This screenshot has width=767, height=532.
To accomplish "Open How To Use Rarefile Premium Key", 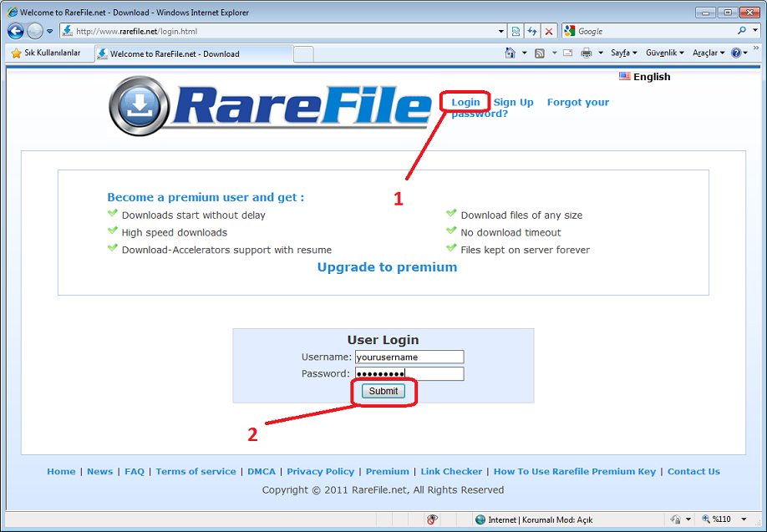I will [x=575, y=471].
